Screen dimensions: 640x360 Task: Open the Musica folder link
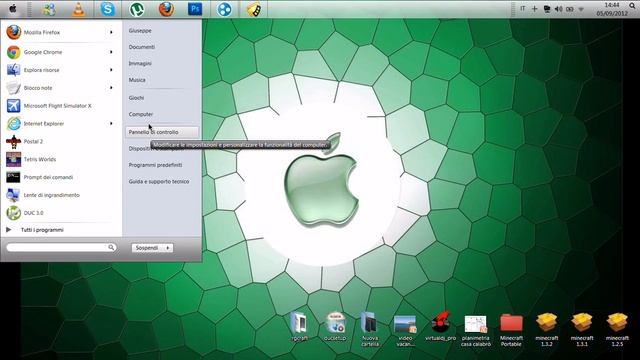coord(137,80)
